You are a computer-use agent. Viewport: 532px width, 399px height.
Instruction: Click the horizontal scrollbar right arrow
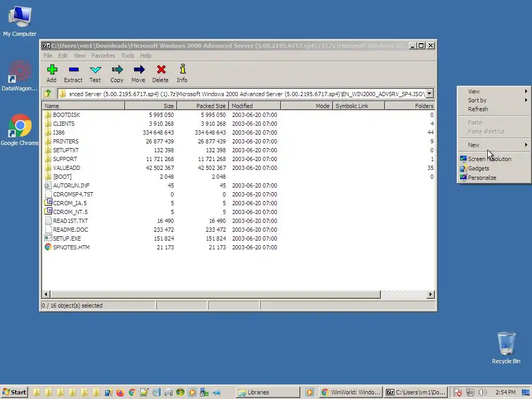(431, 294)
